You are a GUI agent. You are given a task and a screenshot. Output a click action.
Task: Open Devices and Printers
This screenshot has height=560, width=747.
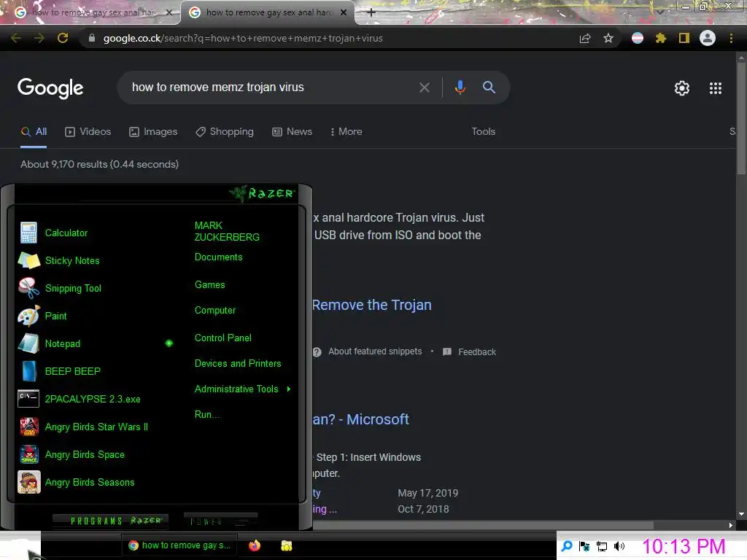(238, 363)
